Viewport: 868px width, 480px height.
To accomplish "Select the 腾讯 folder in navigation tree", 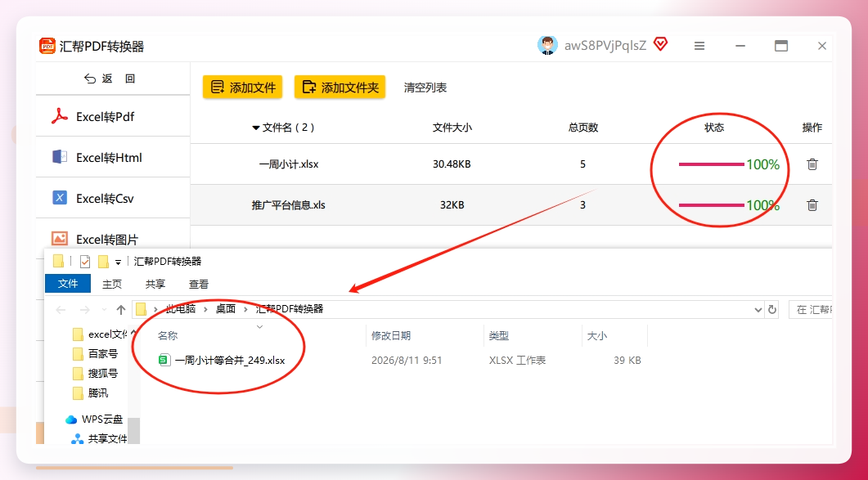I will click(91, 393).
